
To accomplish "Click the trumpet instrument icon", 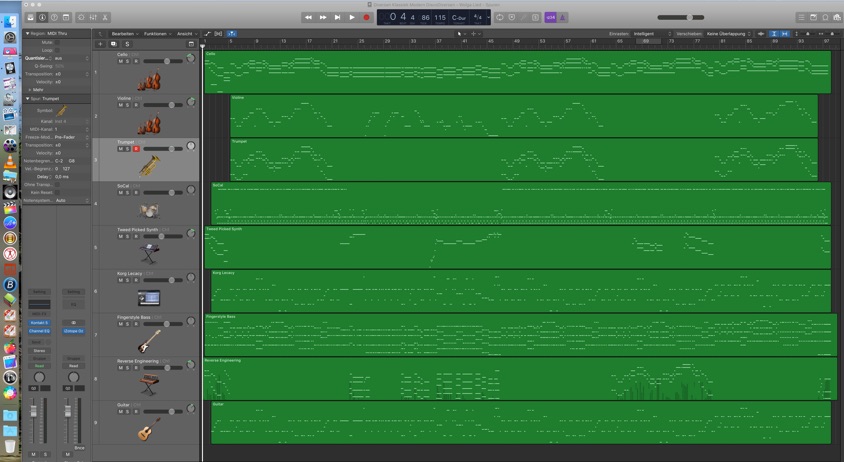I will pyautogui.click(x=149, y=166).
